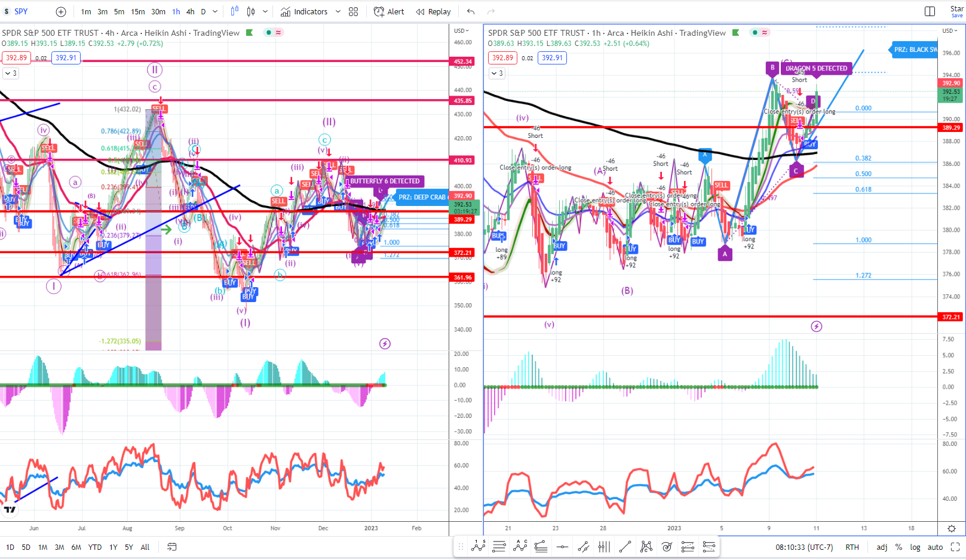The width and height of the screenshot is (966, 560).
Task: Open the Star layout name menu
Action: (x=956, y=11)
